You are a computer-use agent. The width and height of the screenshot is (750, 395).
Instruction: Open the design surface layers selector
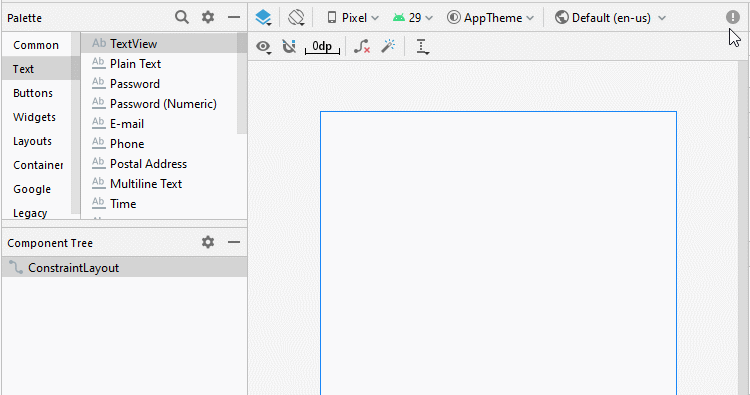263,18
